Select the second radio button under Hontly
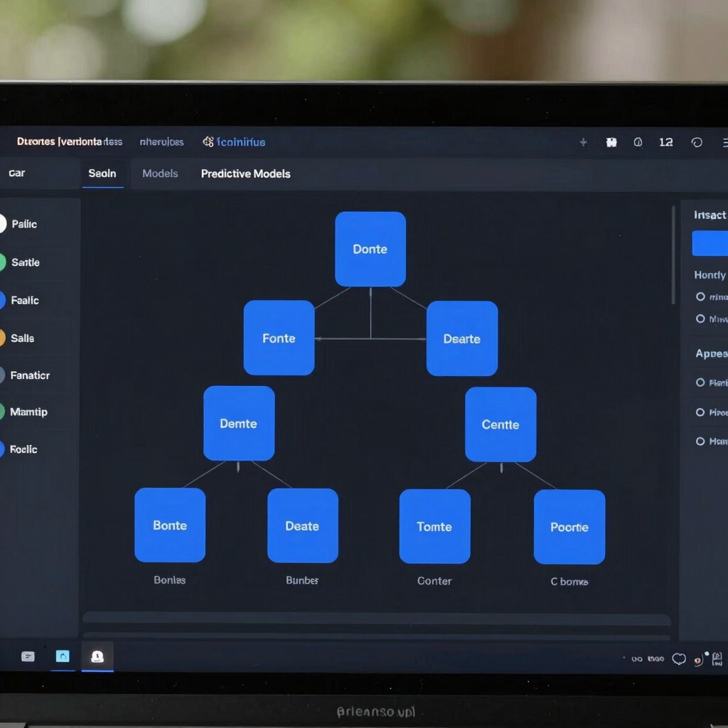Screen dimensions: 728x728 pos(700,318)
